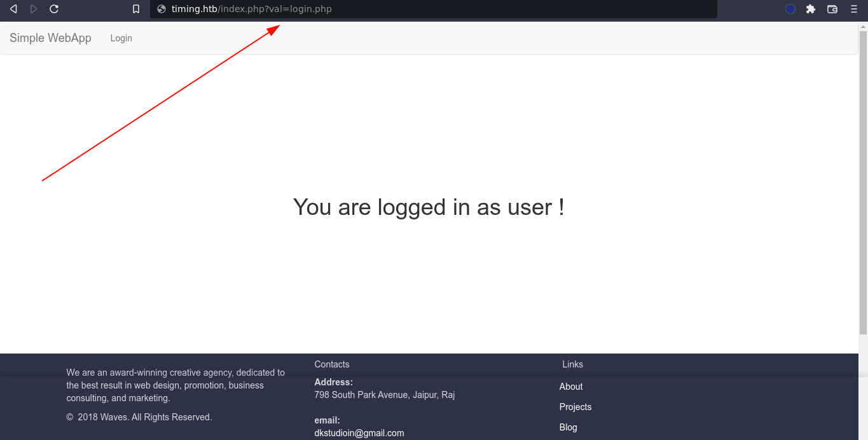Open the blue circular extension icon

790,9
